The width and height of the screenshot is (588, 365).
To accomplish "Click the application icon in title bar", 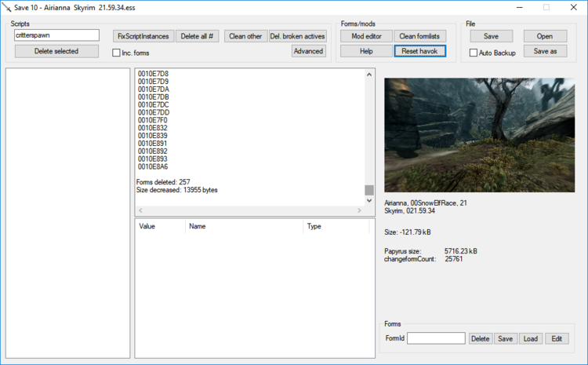I will (x=6, y=8).
